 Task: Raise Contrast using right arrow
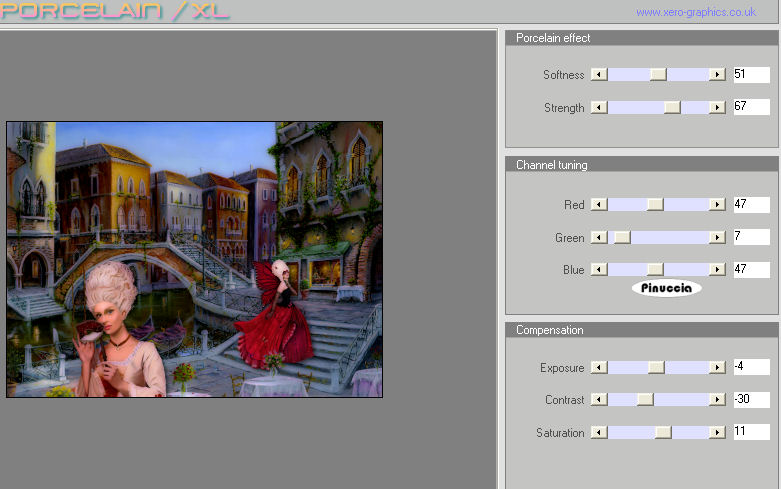point(717,399)
